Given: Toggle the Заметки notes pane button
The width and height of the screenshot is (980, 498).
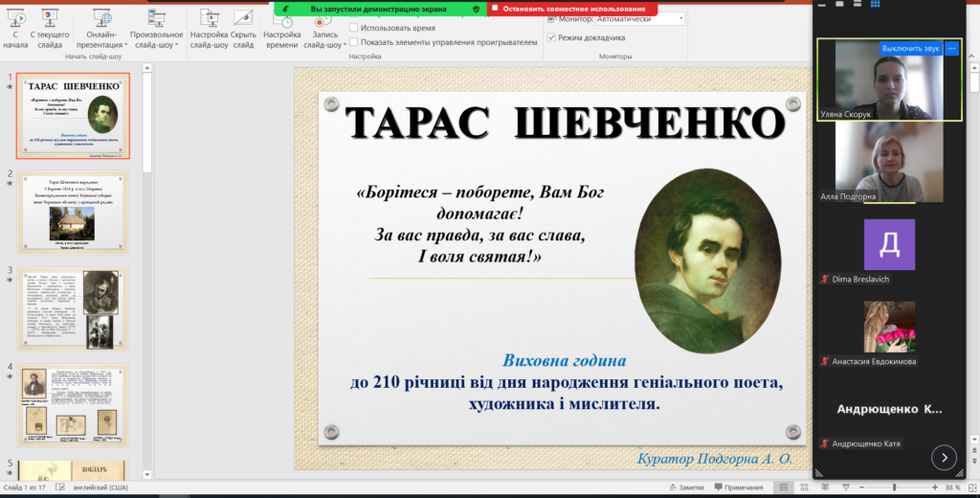Looking at the screenshot, I should [686, 487].
